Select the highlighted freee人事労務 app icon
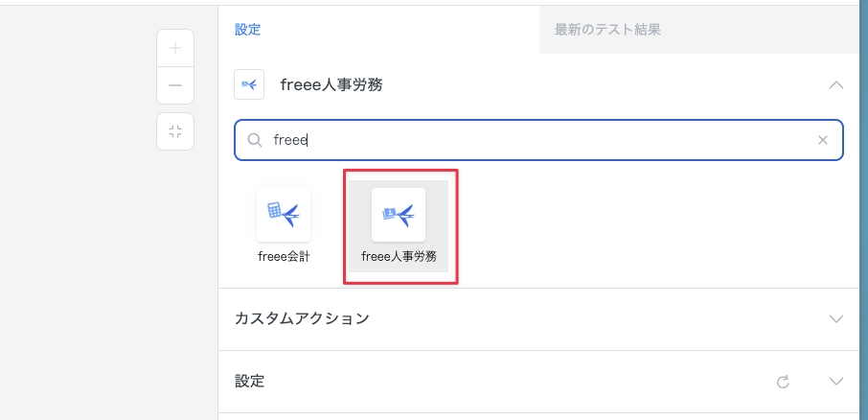 pyautogui.click(x=399, y=215)
